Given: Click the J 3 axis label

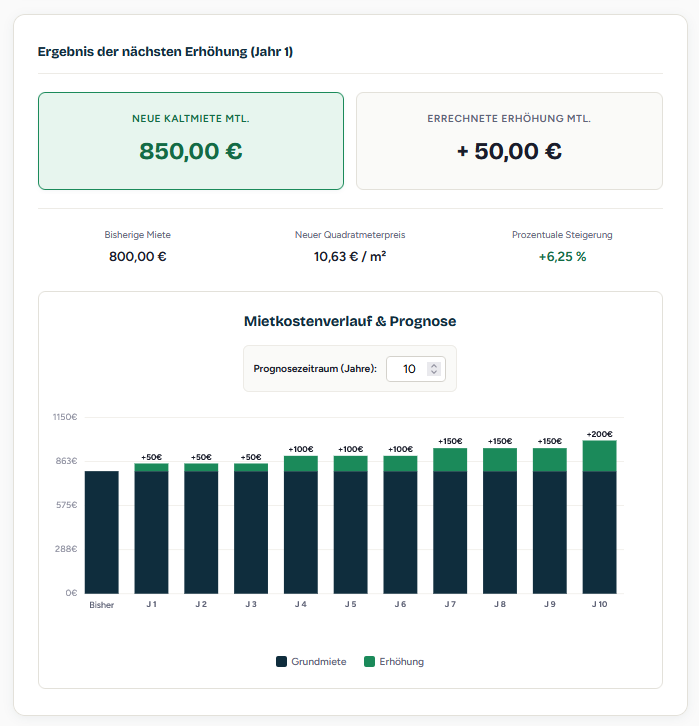Looking at the screenshot, I should [251, 605].
